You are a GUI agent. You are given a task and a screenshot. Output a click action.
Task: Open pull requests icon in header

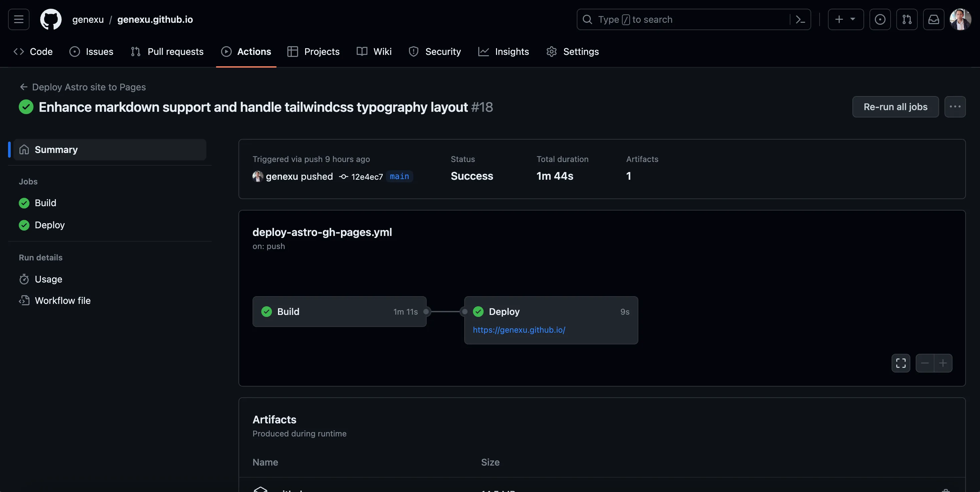pos(907,19)
